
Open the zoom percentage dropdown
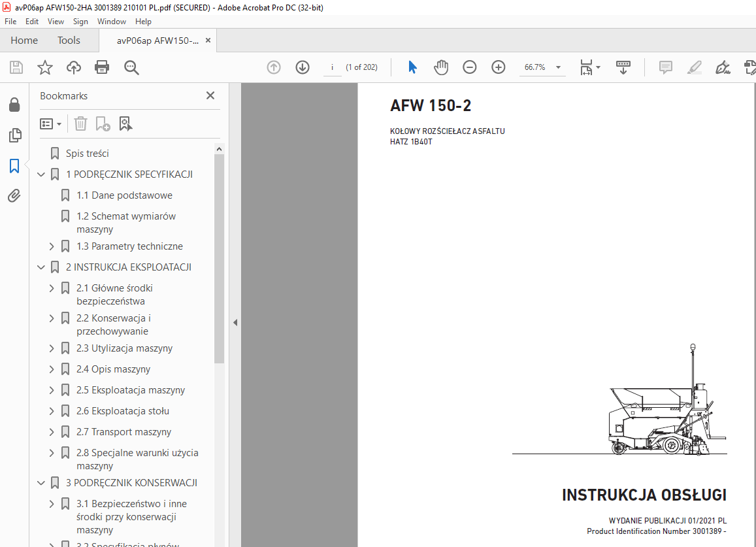tap(558, 67)
